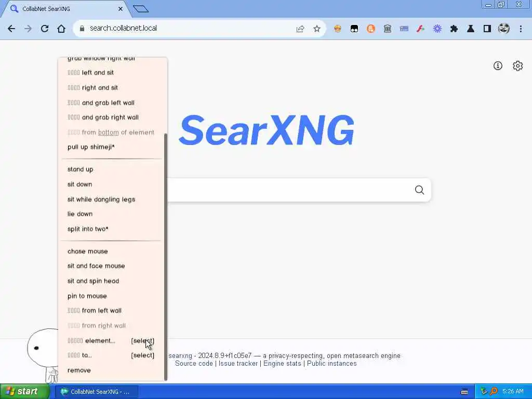Open the orange circle extension icon
This screenshot has height=399, width=532.
371,29
